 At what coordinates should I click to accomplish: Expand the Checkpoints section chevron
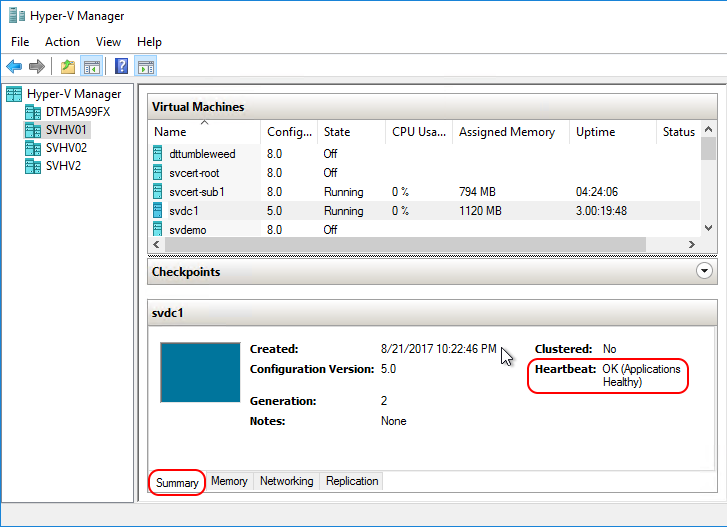click(x=704, y=271)
